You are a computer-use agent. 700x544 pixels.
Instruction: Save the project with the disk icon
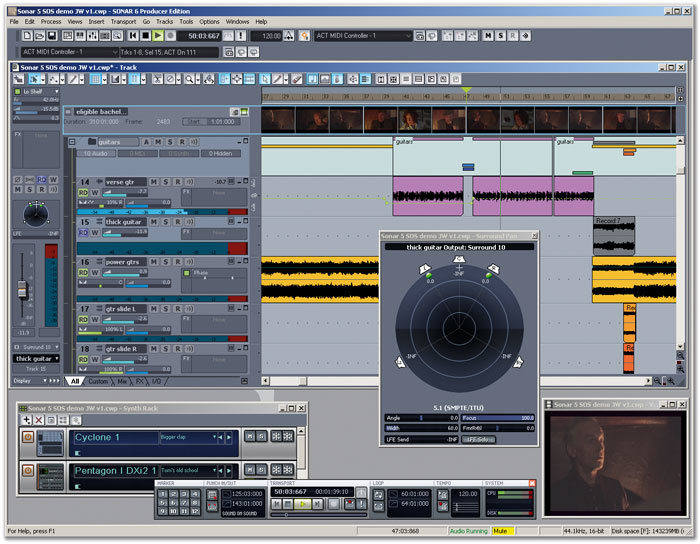(52, 36)
